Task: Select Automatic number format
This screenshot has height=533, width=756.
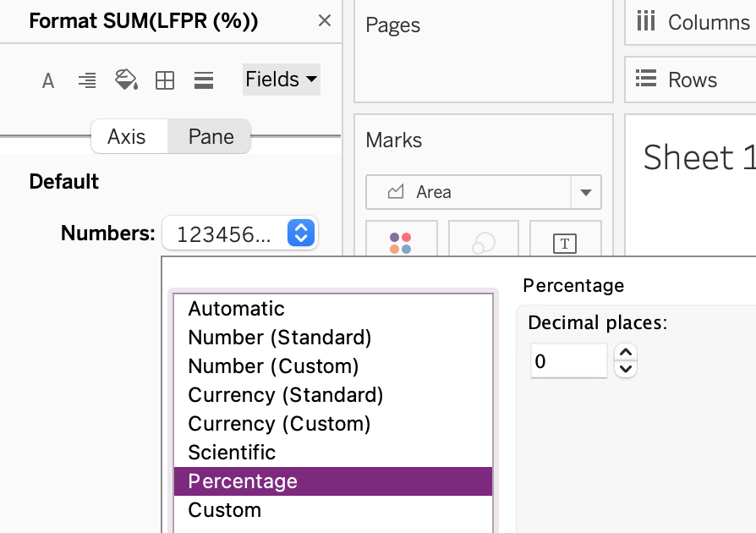Action: [x=237, y=309]
